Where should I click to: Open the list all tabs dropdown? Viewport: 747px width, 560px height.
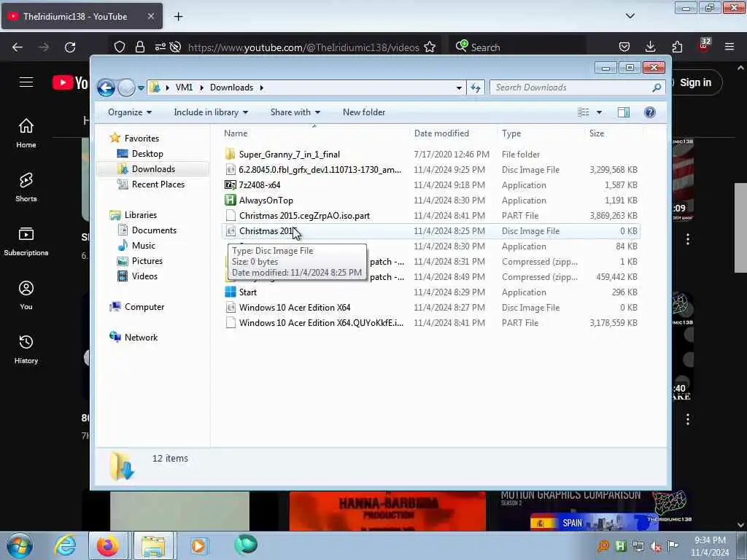tap(630, 16)
